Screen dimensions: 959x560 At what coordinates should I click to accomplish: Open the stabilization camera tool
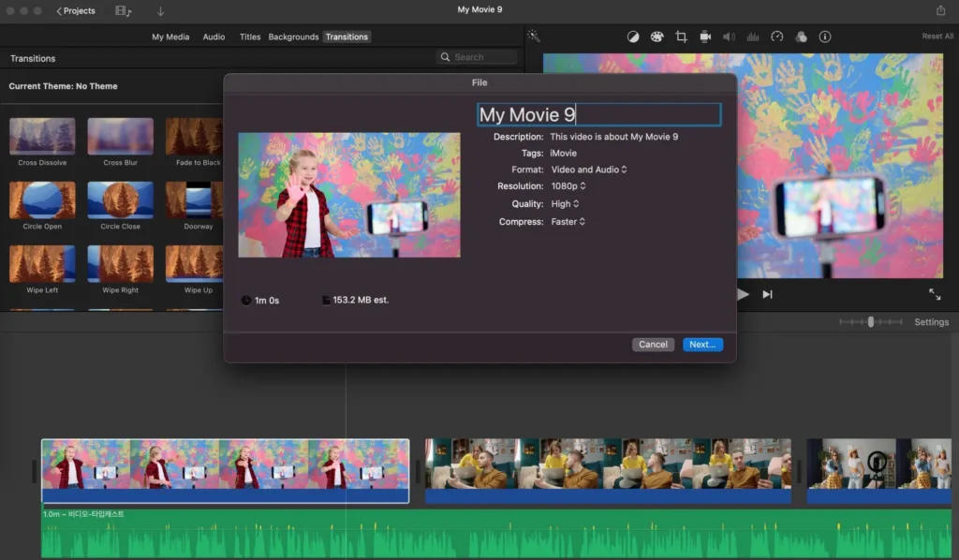(705, 37)
